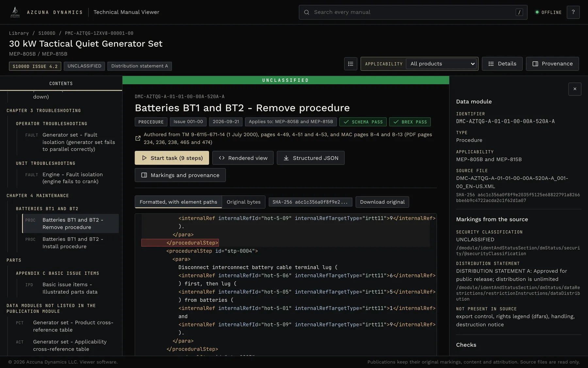
Task: Select Formatted, with element paths tab
Action: coord(178,202)
